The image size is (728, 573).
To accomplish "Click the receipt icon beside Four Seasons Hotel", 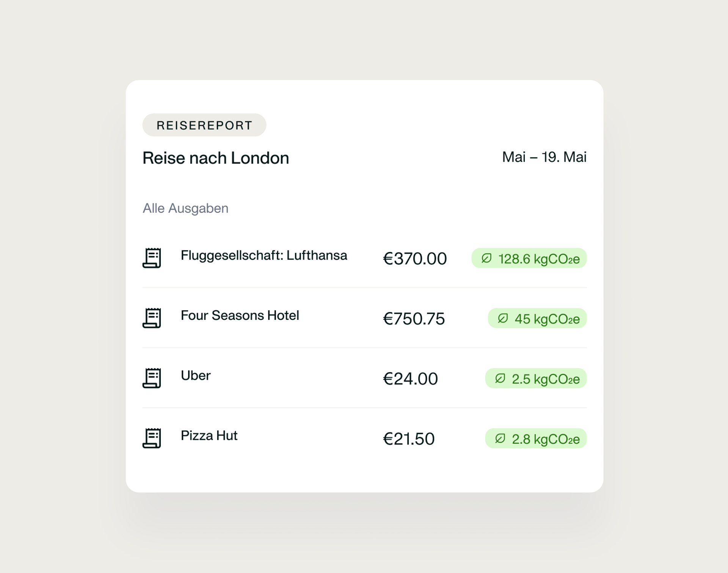I will pos(152,318).
